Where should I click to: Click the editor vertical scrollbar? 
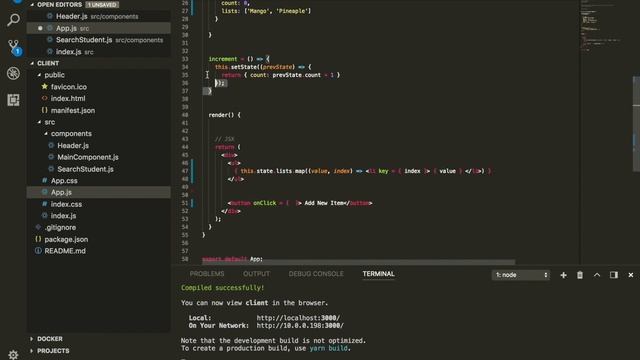(x=636, y=124)
